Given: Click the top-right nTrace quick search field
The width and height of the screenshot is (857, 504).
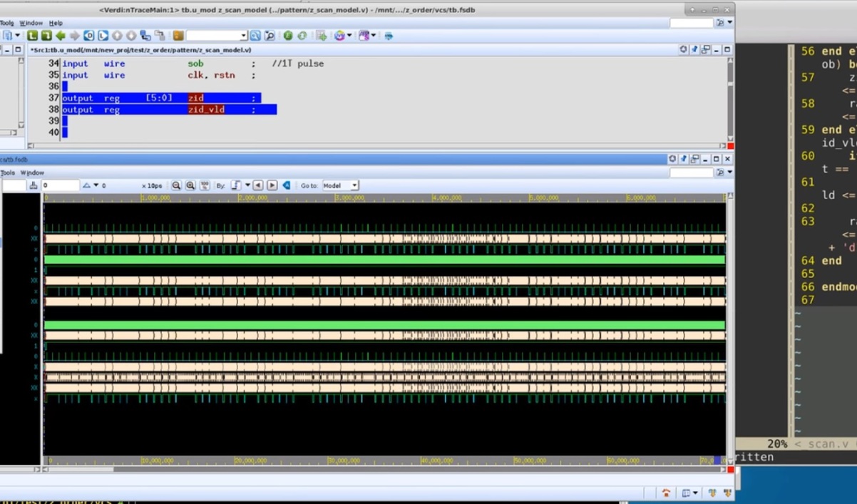Looking at the screenshot, I should tap(692, 23).
